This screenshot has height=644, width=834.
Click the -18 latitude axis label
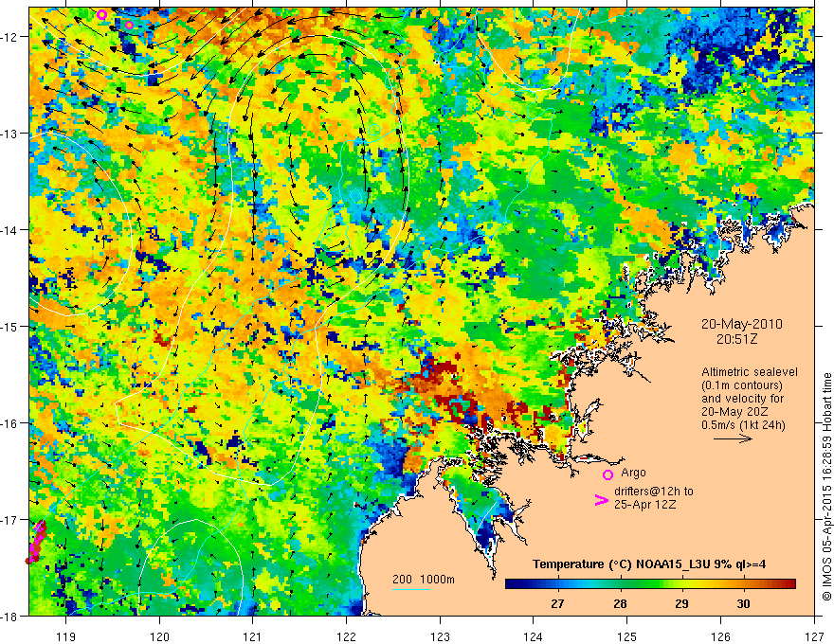(10, 616)
